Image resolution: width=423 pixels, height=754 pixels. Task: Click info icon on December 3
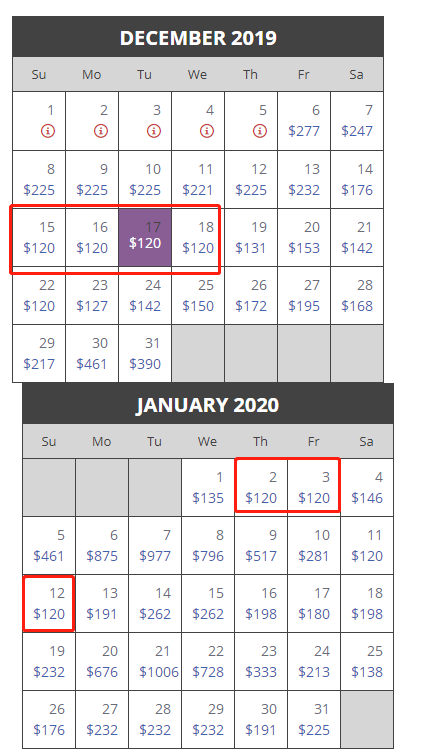pos(154,131)
